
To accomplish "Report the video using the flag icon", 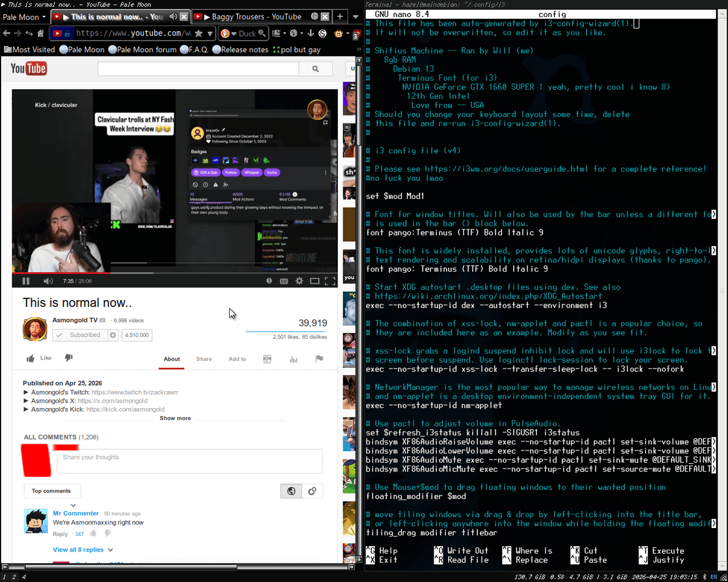I will pyautogui.click(x=320, y=359).
